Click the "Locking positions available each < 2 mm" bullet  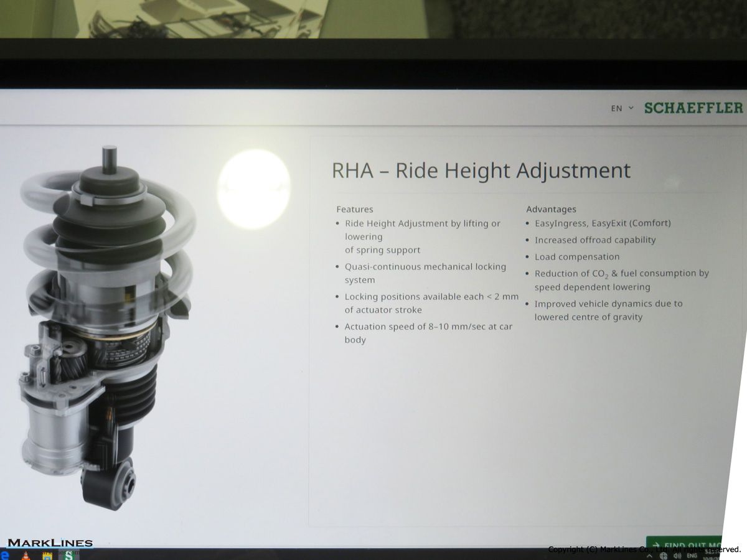point(431,303)
